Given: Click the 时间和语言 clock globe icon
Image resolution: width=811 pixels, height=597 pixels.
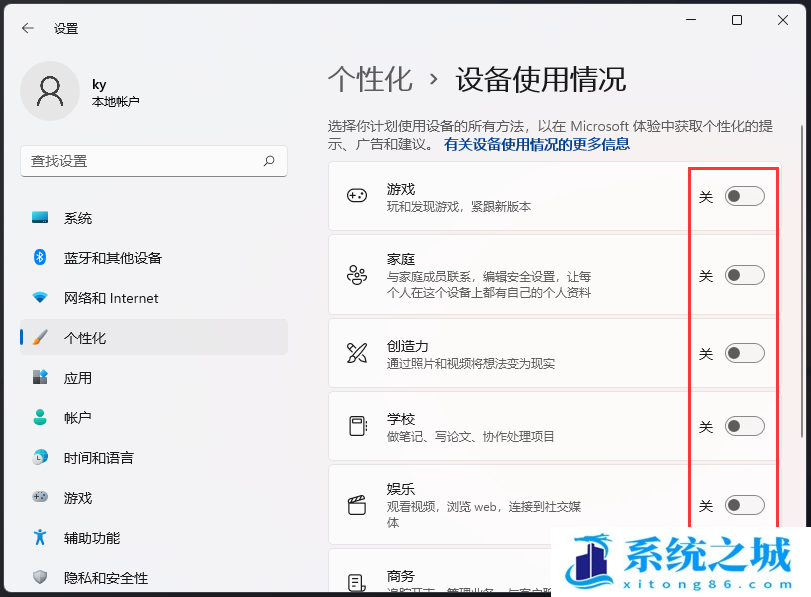Looking at the screenshot, I should 40,457.
